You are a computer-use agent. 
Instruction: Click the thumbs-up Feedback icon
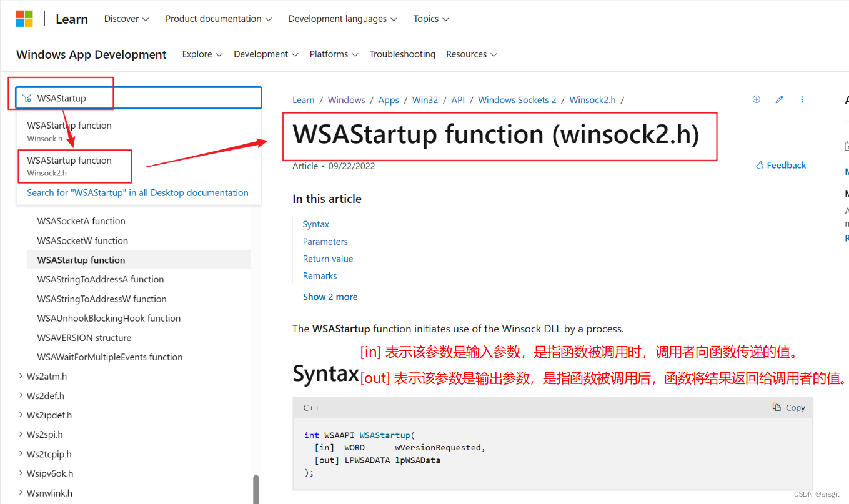[x=760, y=165]
